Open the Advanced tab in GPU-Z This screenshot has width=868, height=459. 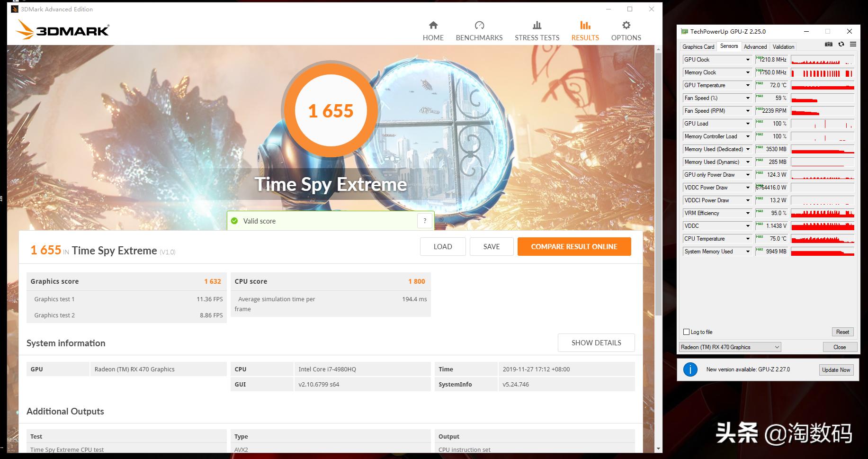click(x=755, y=46)
